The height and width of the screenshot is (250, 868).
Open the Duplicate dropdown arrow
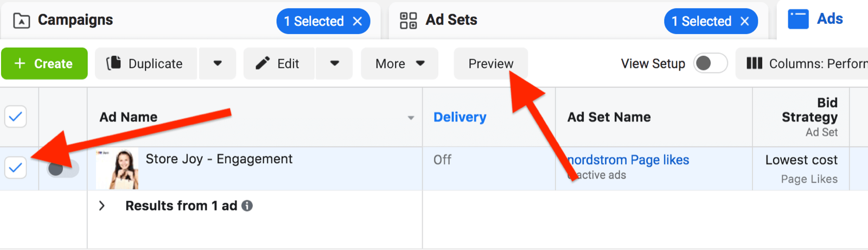tap(218, 63)
